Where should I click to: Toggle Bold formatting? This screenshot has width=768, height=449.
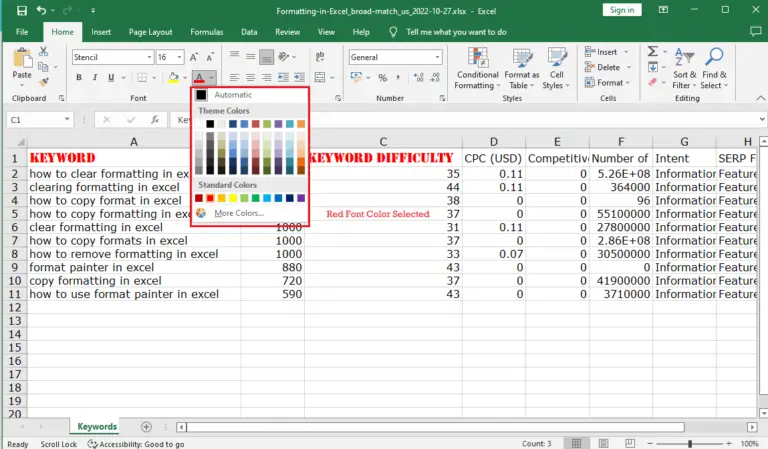(x=79, y=77)
